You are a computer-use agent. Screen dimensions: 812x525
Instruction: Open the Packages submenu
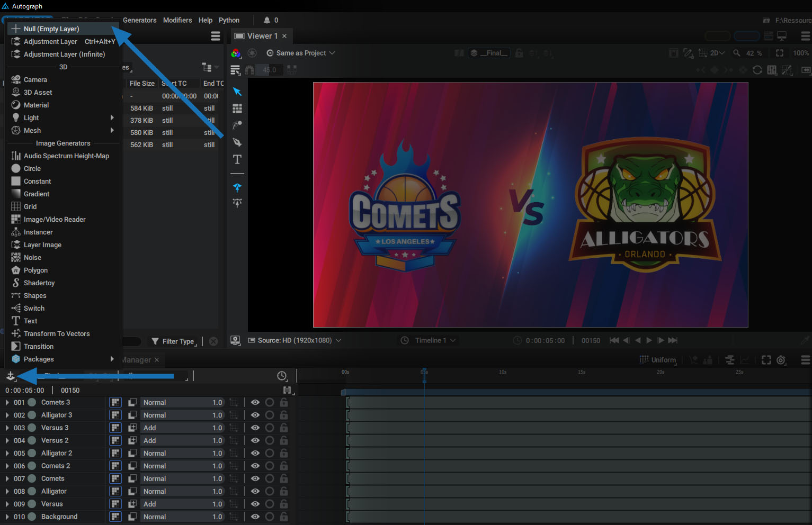(x=63, y=359)
